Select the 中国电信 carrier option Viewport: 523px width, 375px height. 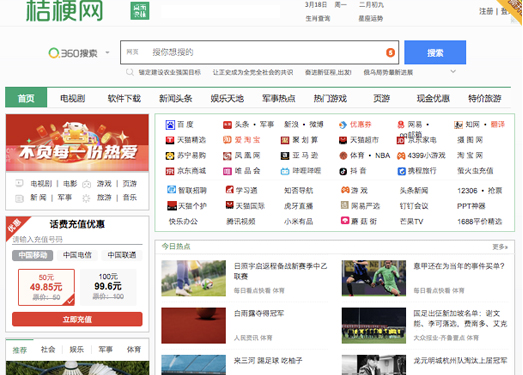77,255
